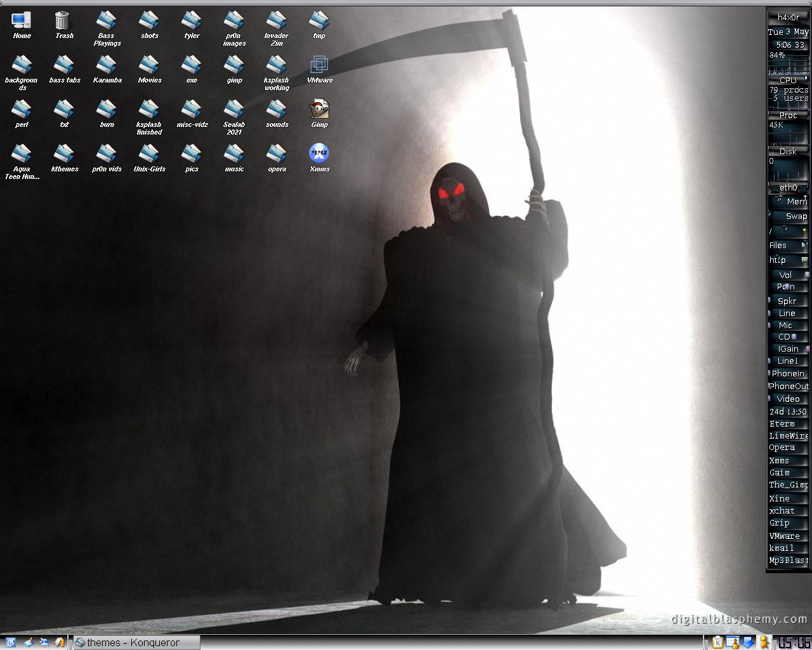Adjust the IGain mixer slider

coord(789,348)
